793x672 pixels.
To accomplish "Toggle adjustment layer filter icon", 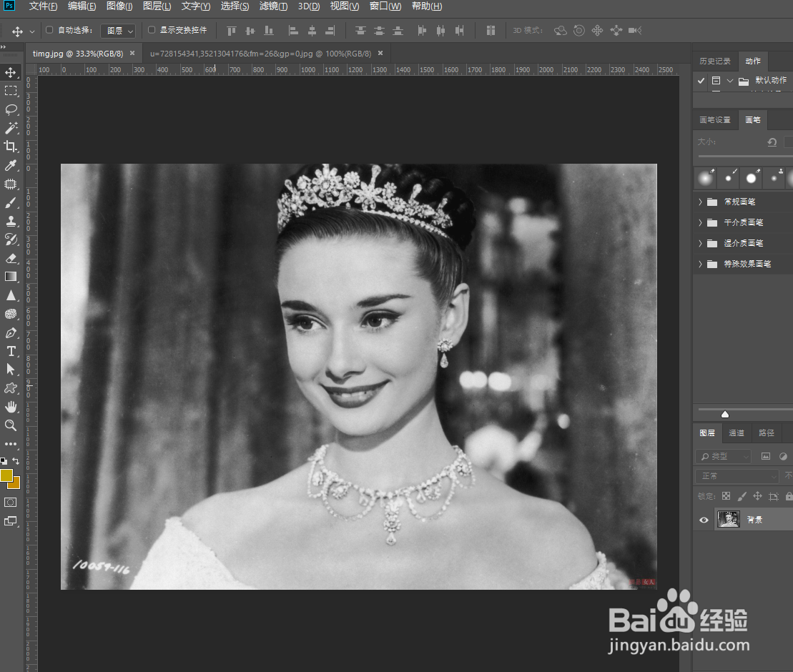I will [783, 456].
